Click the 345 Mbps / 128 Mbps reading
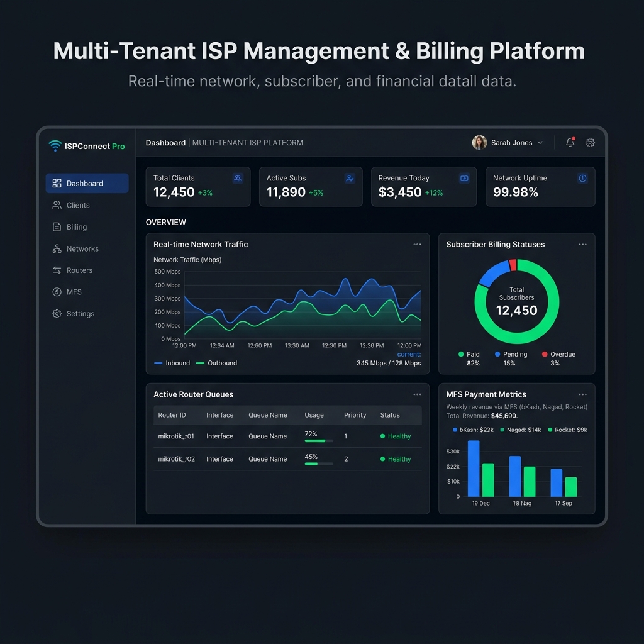 click(389, 363)
